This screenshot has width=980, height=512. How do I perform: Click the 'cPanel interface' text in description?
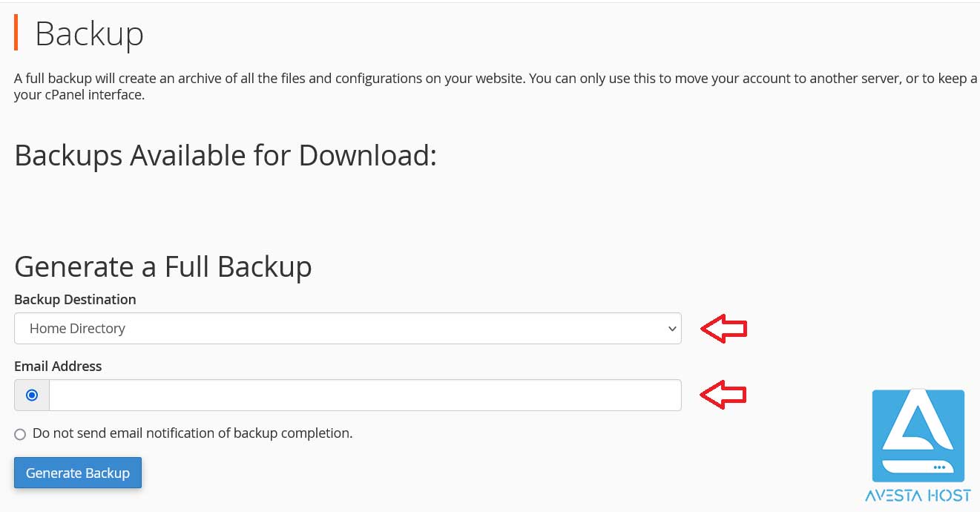93,96
